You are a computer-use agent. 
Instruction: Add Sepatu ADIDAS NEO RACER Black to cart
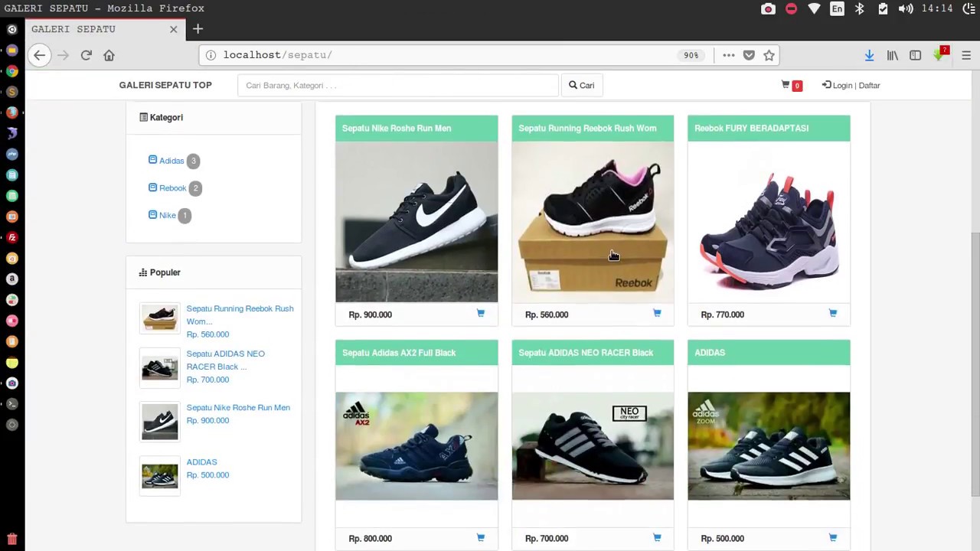(657, 537)
